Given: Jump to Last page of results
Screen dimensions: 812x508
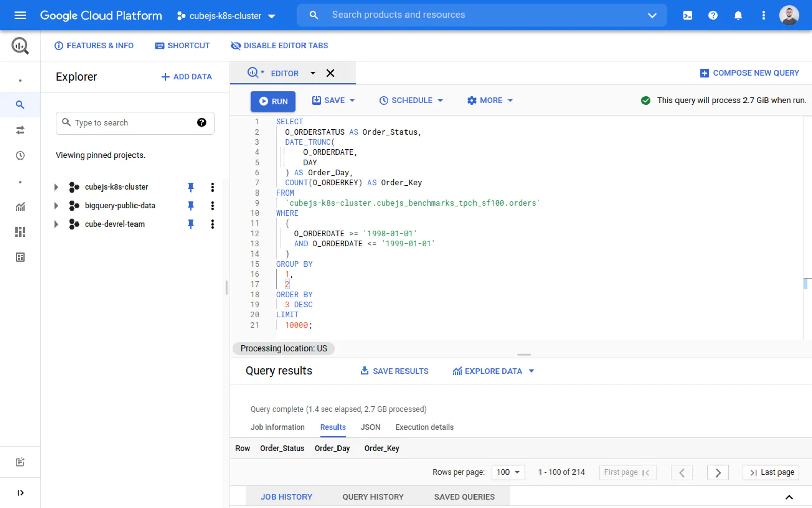Looking at the screenshot, I should click(771, 472).
